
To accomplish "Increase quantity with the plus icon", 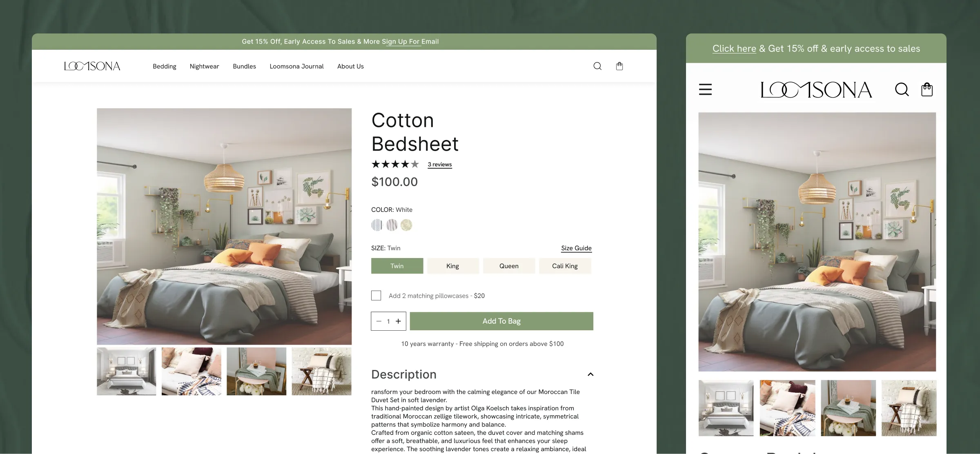I will [x=398, y=321].
